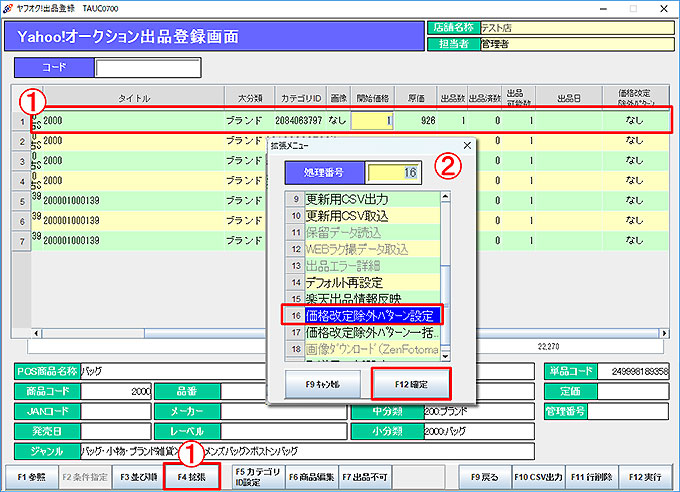Select menu item デフォルト再設定
The width and height of the screenshot is (680, 492).
pyautogui.click(x=372, y=282)
